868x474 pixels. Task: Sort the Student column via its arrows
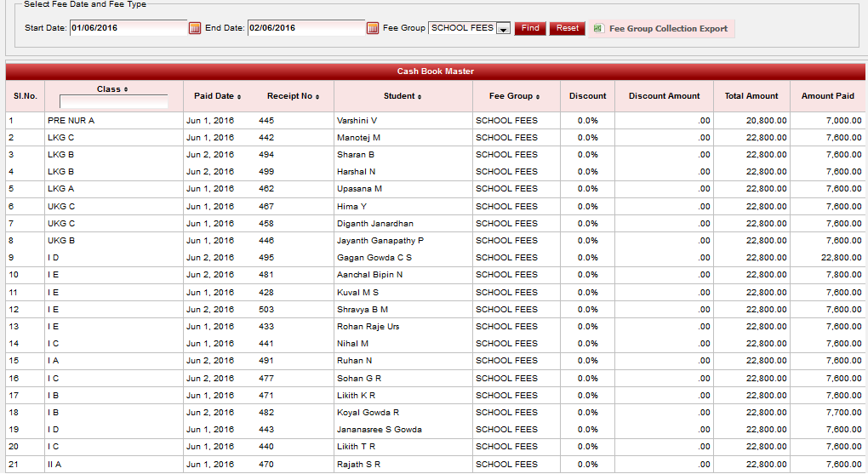(x=420, y=97)
